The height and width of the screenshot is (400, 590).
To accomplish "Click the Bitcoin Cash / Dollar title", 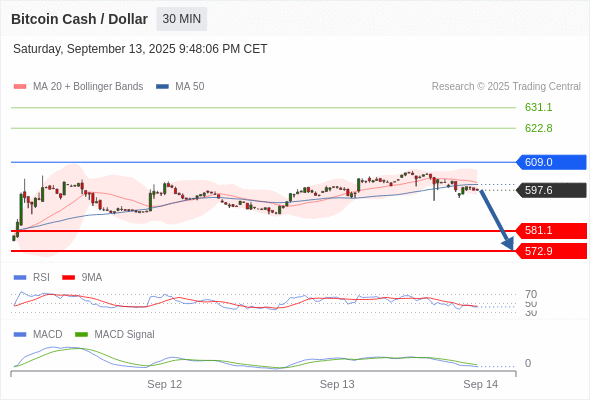I will 79,19.
